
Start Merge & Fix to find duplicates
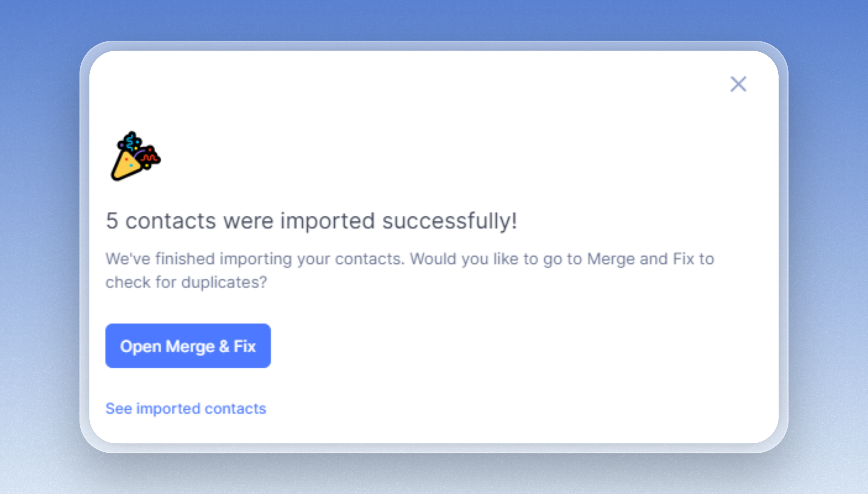click(188, 346)
